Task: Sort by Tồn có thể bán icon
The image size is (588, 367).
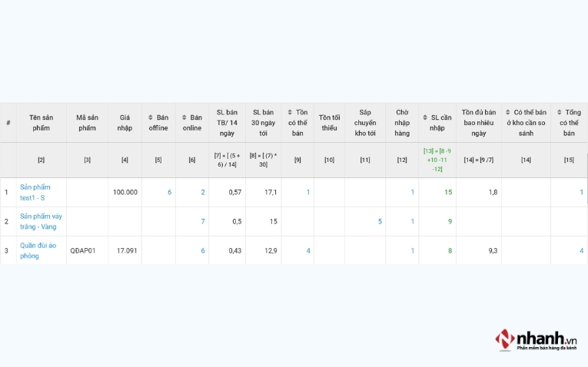Action: pos(290,112)
